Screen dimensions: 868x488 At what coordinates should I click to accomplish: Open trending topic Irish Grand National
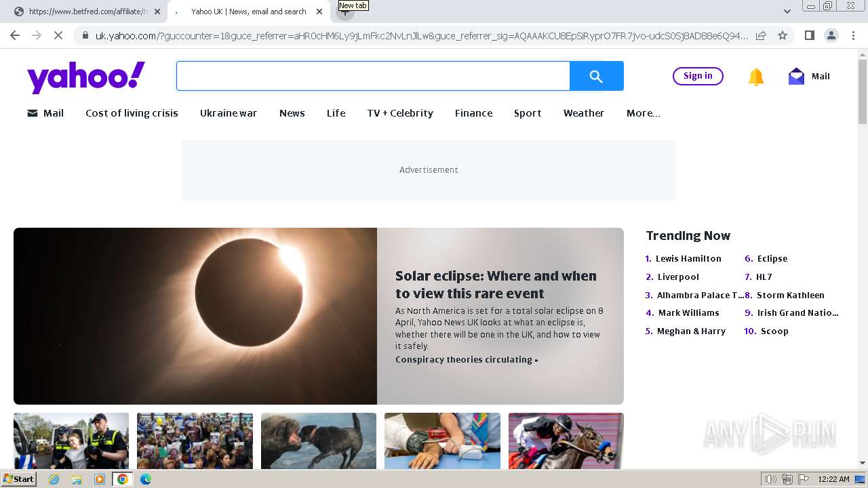pos(798,312)
